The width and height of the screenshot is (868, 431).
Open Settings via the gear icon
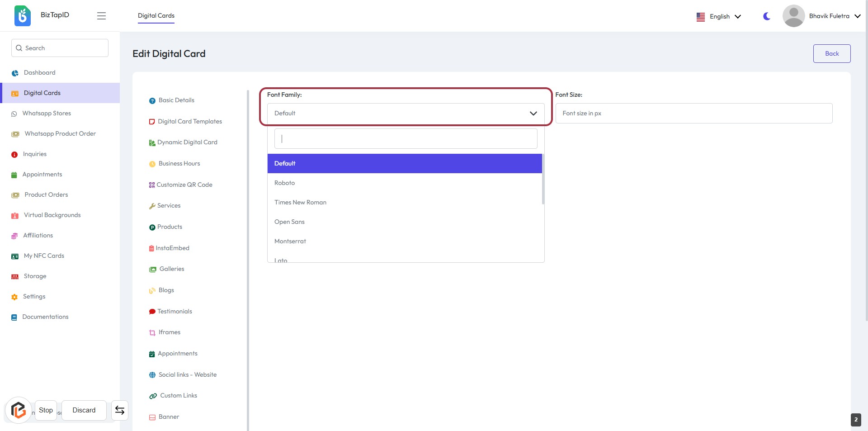pyautogui.click(x=14, y=297)
